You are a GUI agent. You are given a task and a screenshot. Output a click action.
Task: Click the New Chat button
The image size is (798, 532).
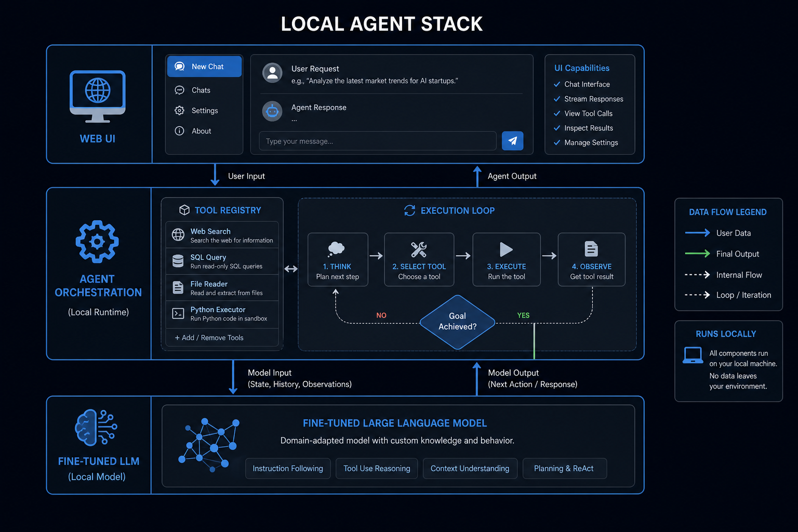(x=204, y=66)
